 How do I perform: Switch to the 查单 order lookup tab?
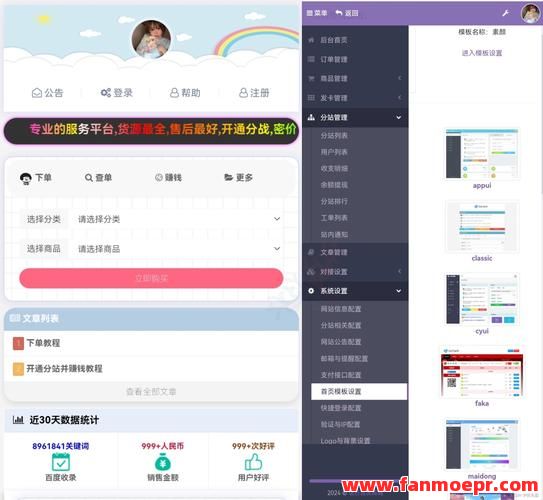(98, 178)
